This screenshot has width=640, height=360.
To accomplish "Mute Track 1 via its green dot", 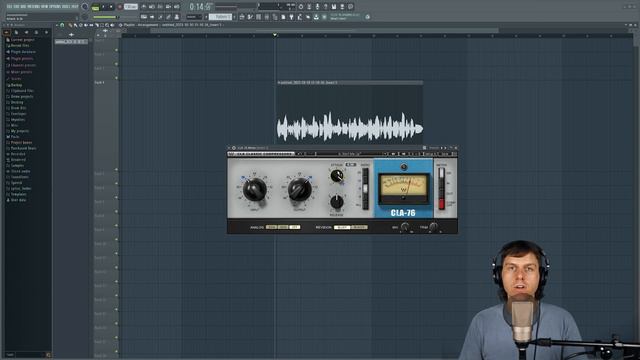I will pos(116,50).
